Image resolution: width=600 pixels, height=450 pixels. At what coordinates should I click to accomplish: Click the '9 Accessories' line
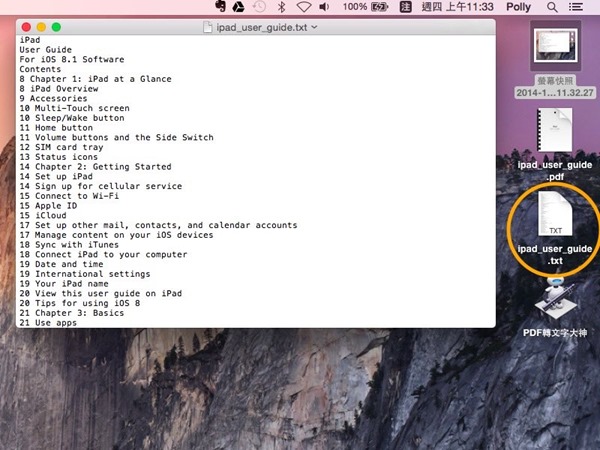[x=53, y=98]
